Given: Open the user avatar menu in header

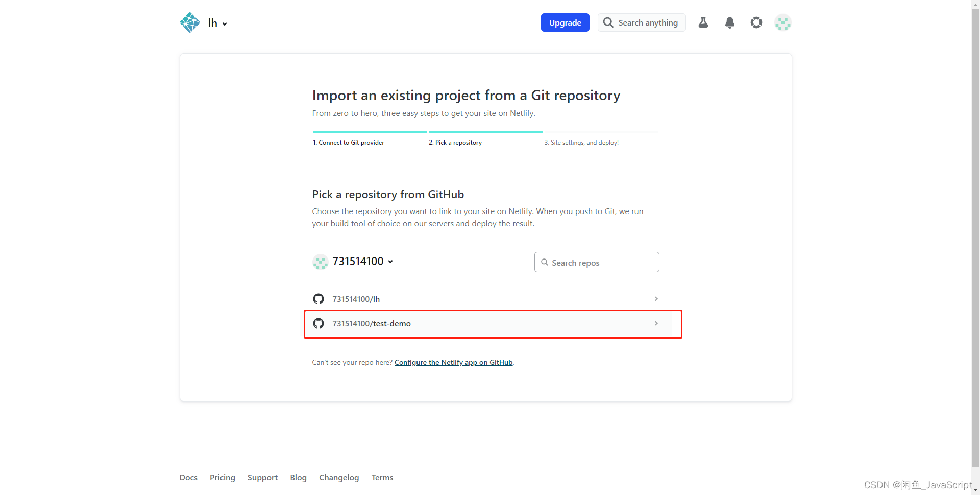Looking at the screenshot, I should (x=782, y=22).
